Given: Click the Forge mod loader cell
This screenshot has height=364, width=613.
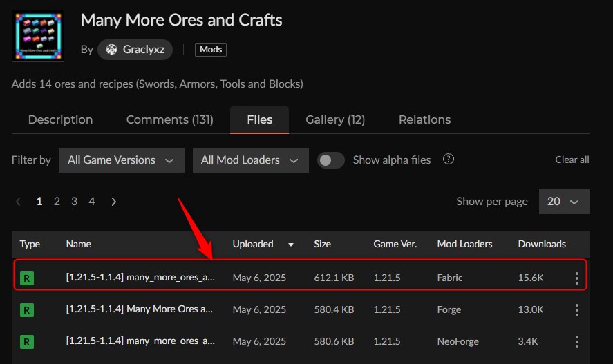Looking at the screenshot, I should point(449,309).
